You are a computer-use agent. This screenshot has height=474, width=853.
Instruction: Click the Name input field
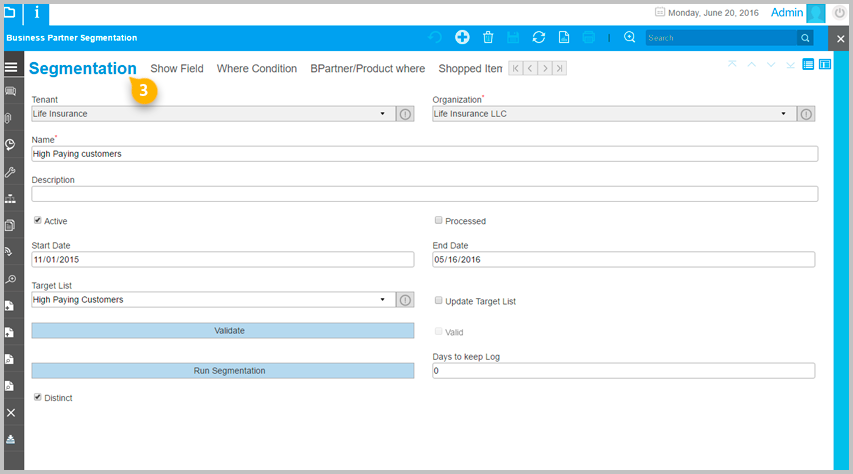[x=424, y=154]
